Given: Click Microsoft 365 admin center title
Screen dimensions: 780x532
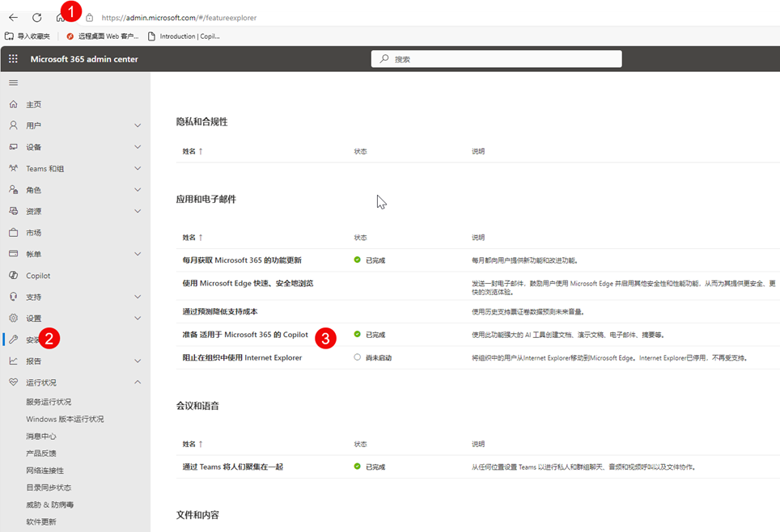Looking at the screenshot, I should coord(84,59).
